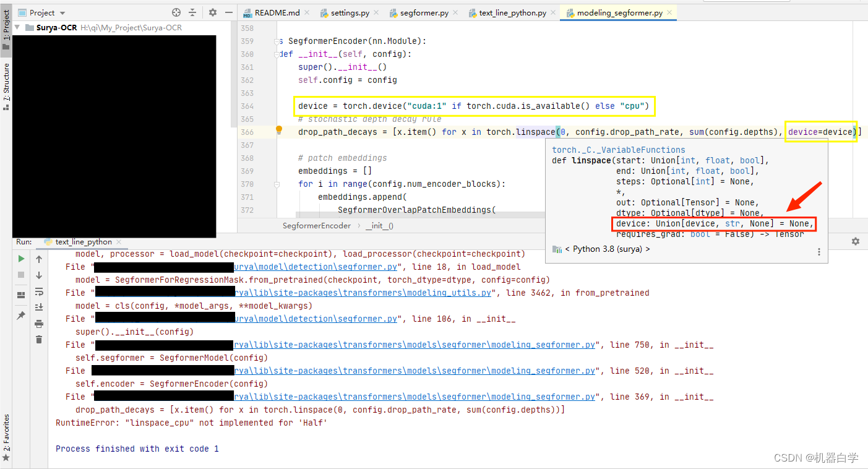Click the RuntimeError linspace_cpu message line
This screenshot has height=469, width=868.
pos(192,423)
